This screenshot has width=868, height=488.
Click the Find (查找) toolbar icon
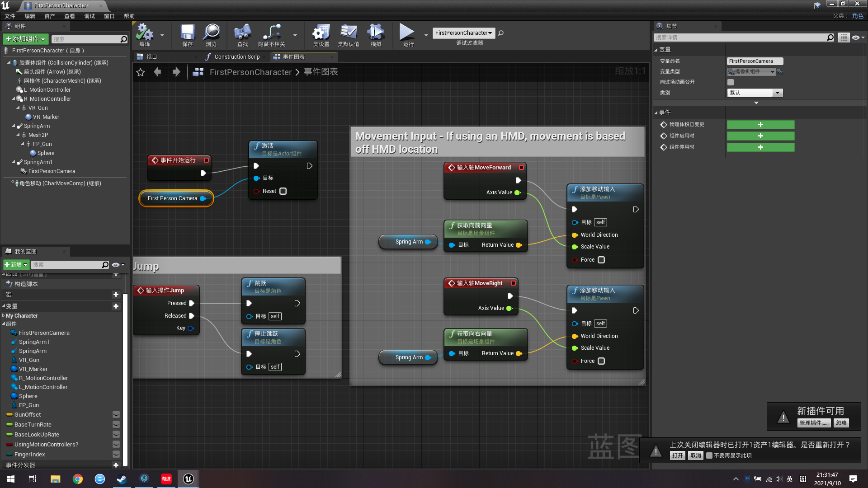click(x=243, y=35)
